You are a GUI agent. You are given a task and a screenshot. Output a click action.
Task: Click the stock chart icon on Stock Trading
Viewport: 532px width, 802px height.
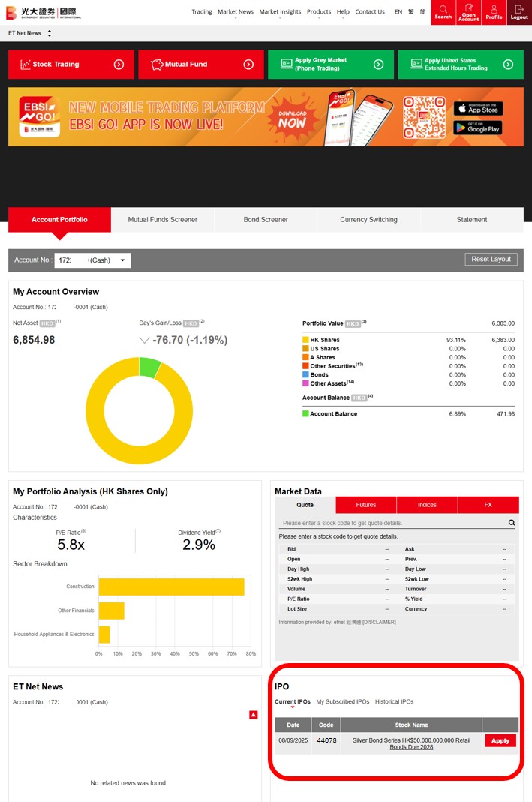(x=25, y=65)
